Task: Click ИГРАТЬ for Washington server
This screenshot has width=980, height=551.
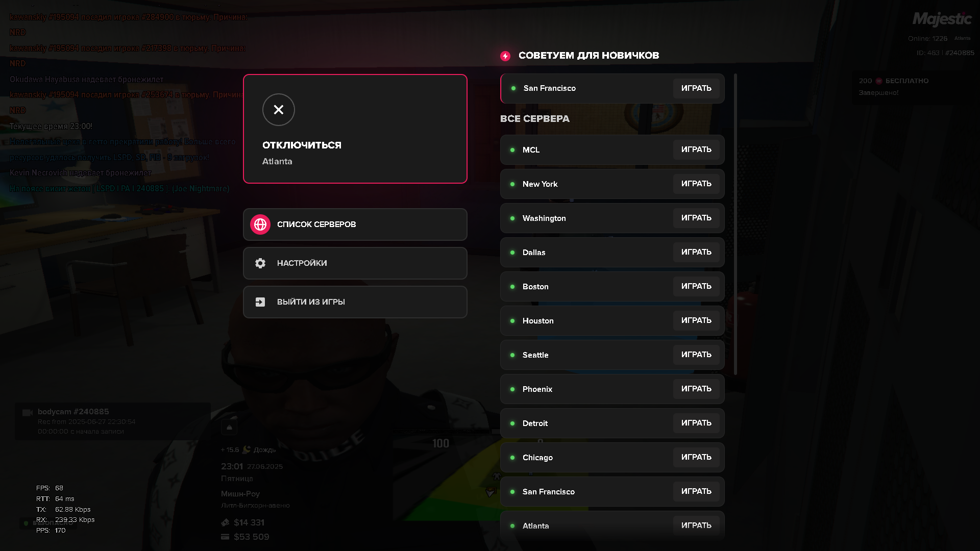Action: pos(696,218)
